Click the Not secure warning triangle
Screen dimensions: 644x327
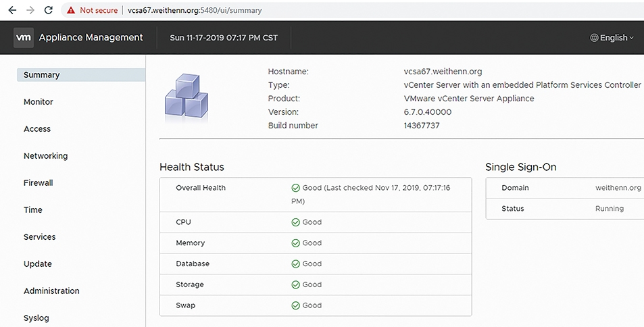pos(71,10)
